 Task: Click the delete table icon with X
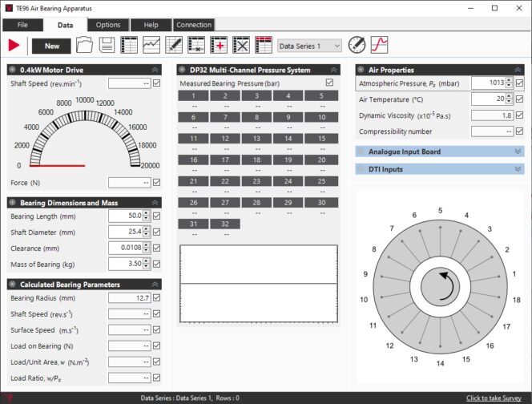coord(241,46)
